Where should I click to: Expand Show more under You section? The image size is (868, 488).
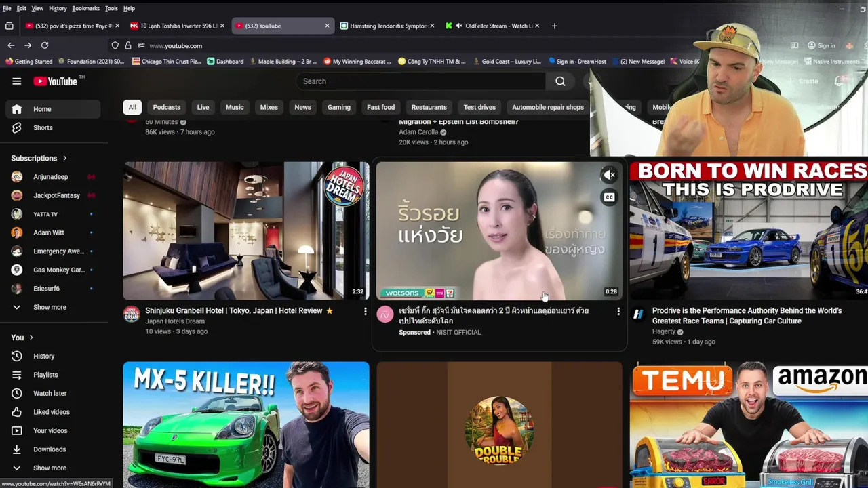pos(53,468)
